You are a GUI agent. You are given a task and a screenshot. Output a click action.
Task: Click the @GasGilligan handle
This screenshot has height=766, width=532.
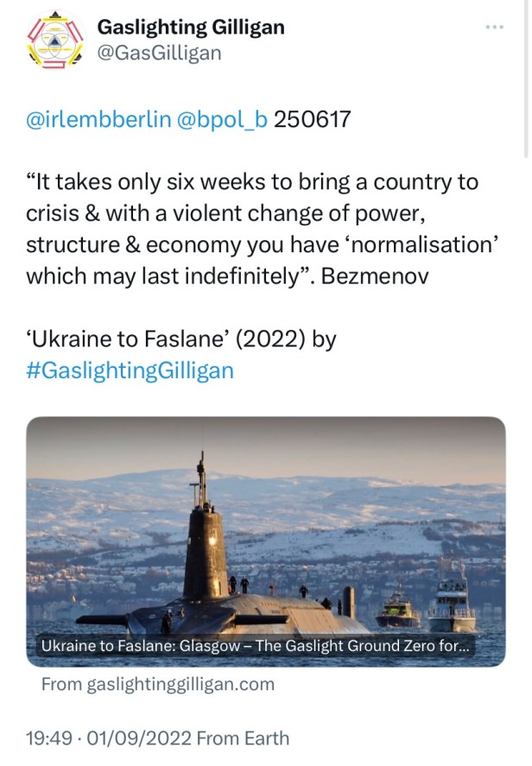pyautogui.click(x=159, y=54)
